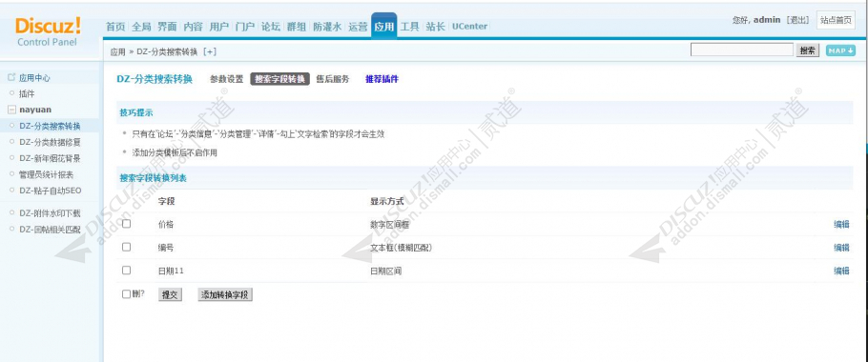Viewport: 868px width, 362px height.
Task: Switch to the 售后服务 tab
Action: tap(333, 79)
